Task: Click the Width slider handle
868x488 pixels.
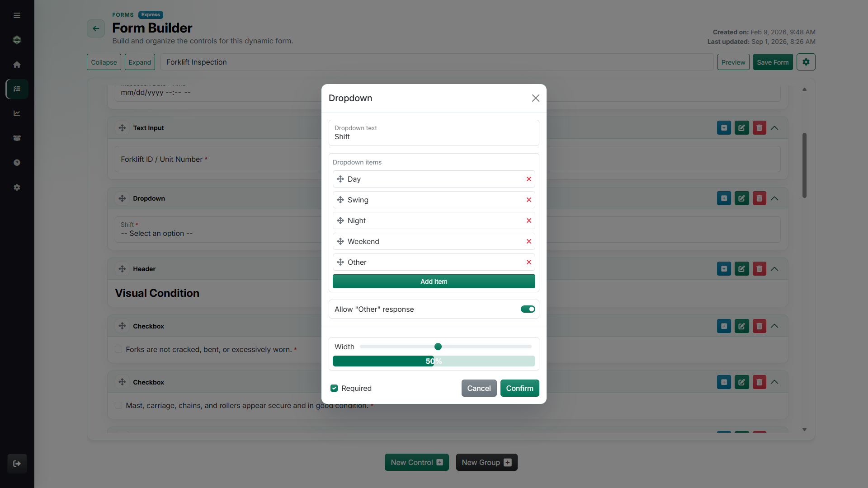Action: [x=438, y=347]
